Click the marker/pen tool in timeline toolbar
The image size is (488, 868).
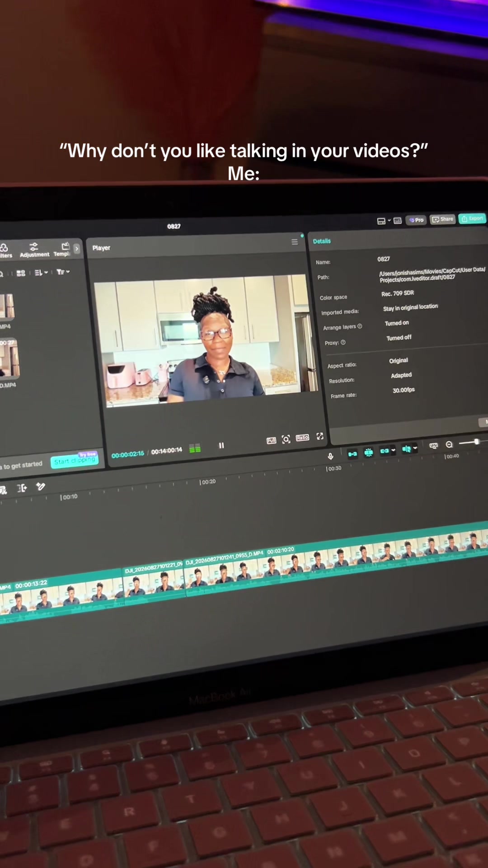(x=41, y=486)
